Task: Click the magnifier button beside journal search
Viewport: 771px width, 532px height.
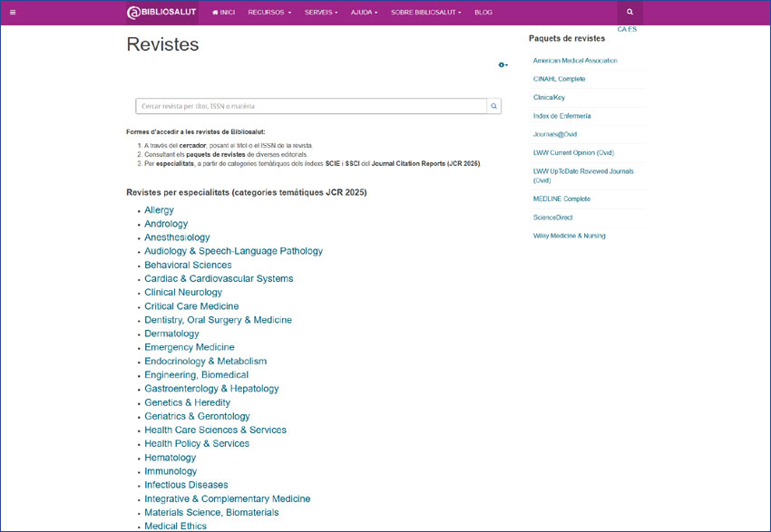Action: pos(493,106)
